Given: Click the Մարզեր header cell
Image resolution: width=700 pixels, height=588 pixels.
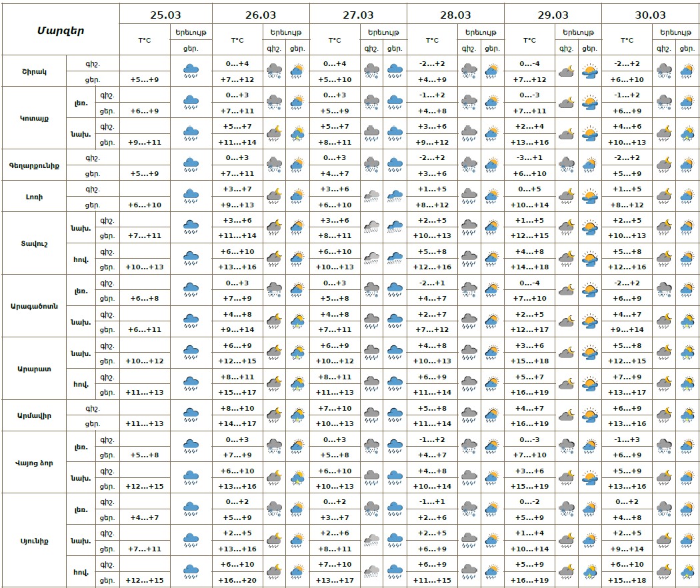Looking at the screenshot, I should 61,30.
